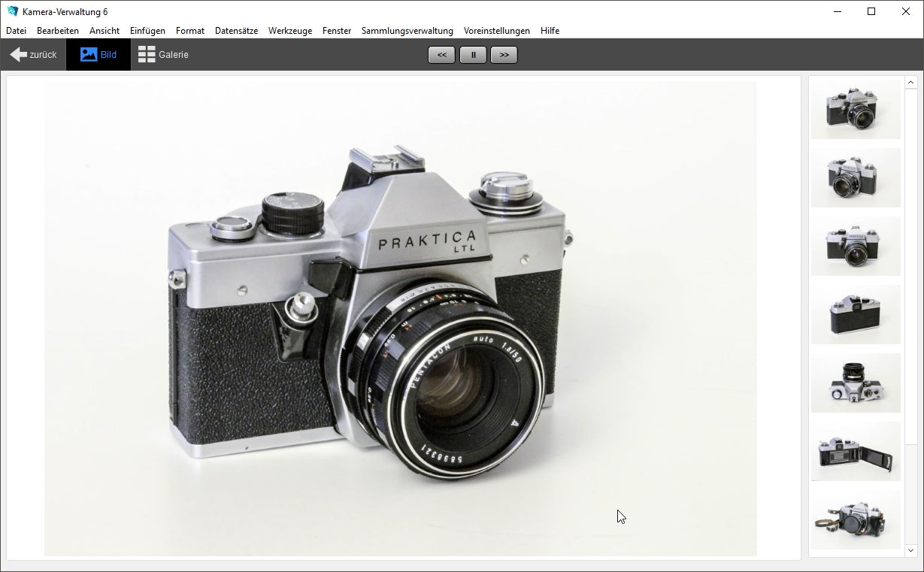Select the front-facing camera thumbnail
This screenshot has width=924, height=572.
[x=856, y=247]
